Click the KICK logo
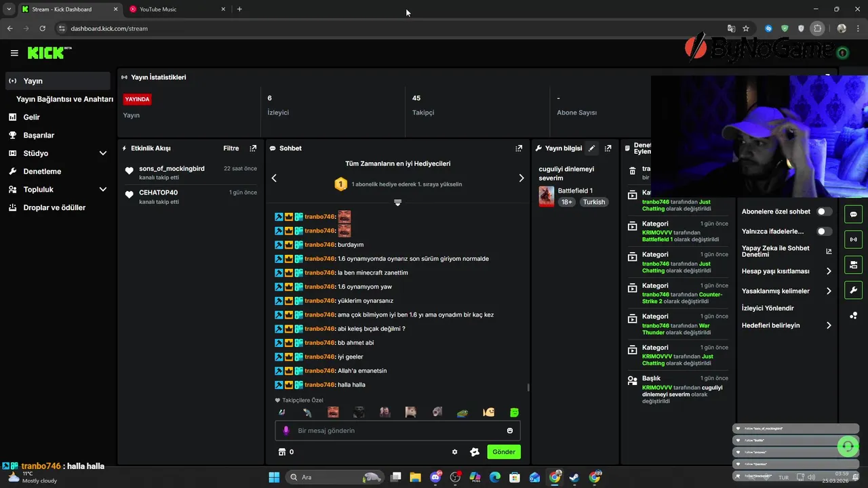The height and width of the screenshot is (488, 868). pos(49,53)
